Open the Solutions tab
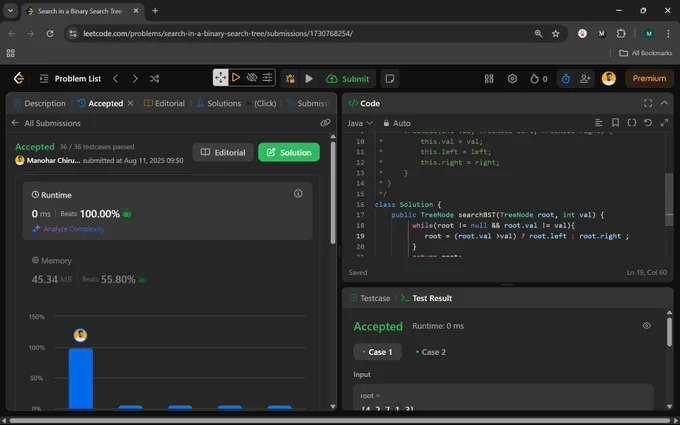Screen dimensions: 680x425 [x=219, y=103]
